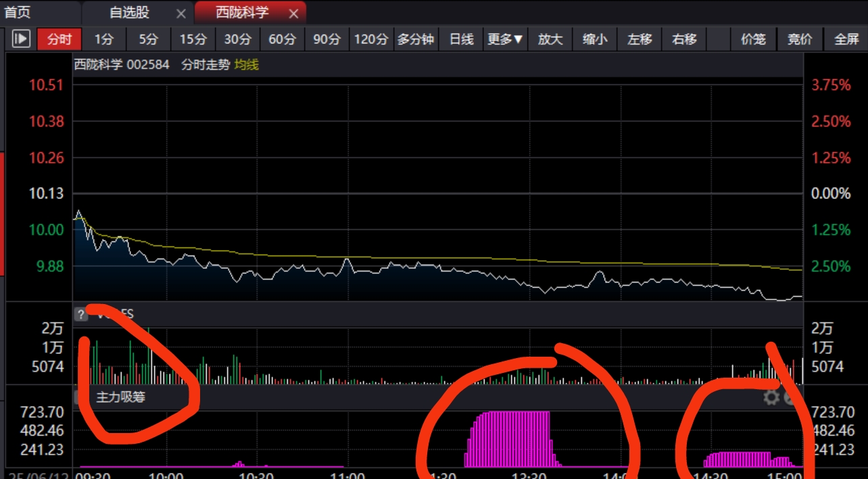The height and width of the screenshot is (479, 868).
Task: Switch to the 自选股 tab
Action: [129, 13]
